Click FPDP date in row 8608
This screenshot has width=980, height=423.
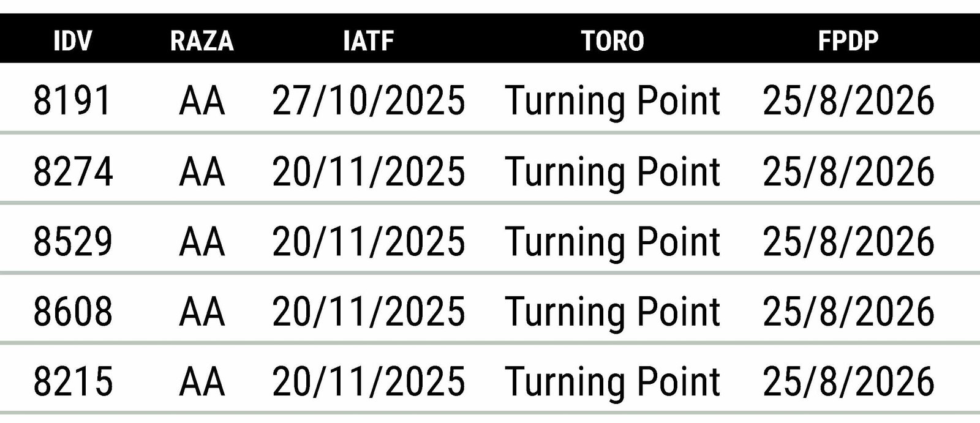(848, 311)
